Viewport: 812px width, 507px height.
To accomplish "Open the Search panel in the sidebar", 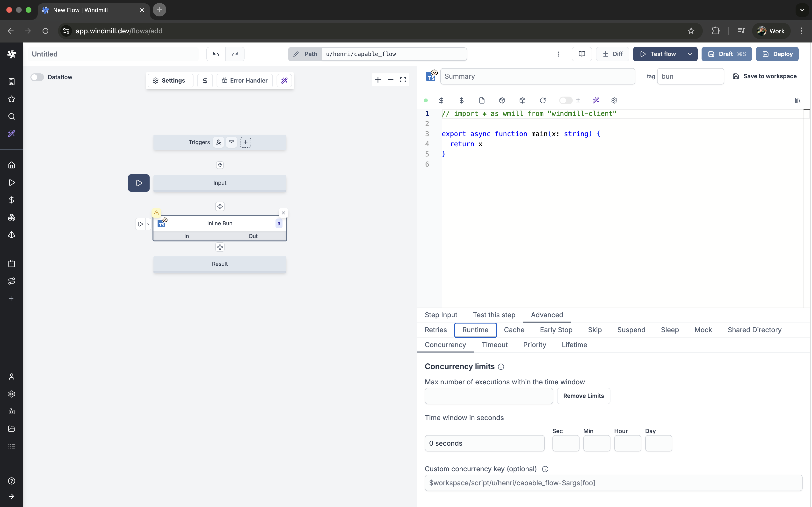I will click(11, 116).
